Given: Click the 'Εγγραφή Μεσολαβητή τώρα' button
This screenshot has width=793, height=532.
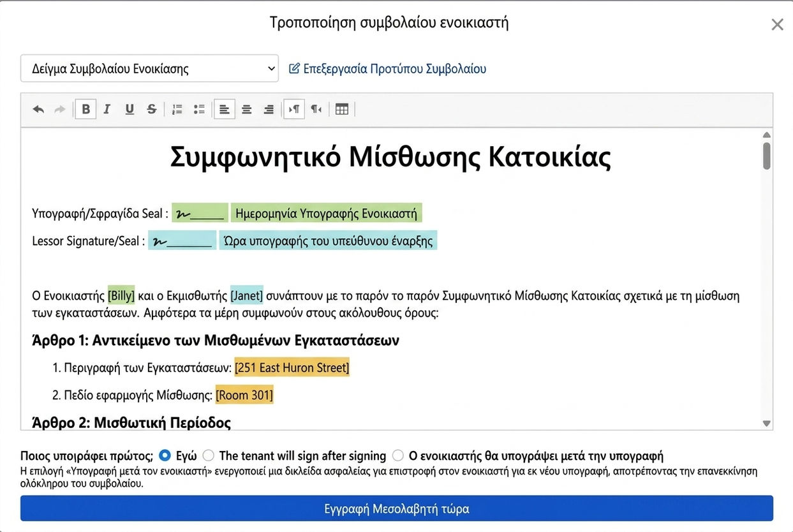Looking at the screenshot, I should [396, 508].
